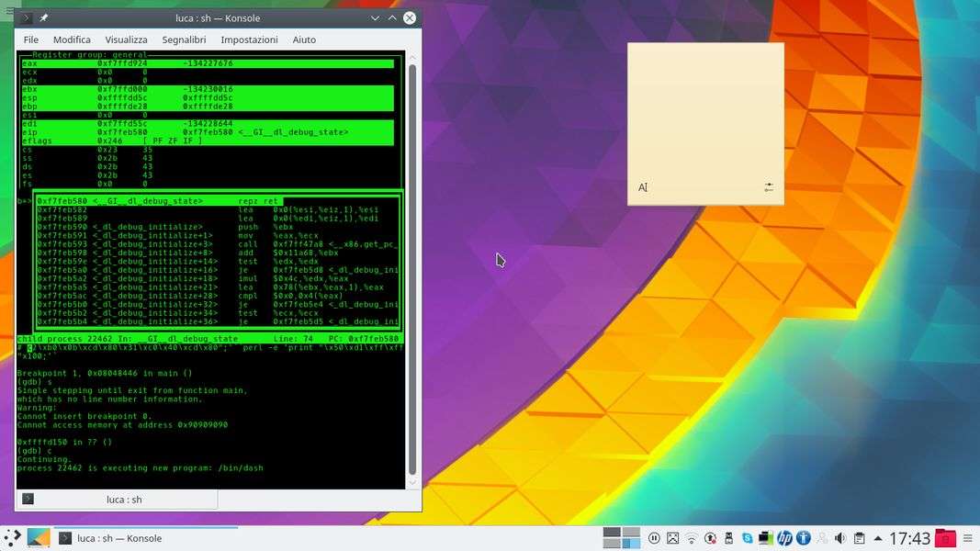This screenshot has width=980, height=551.
Task: Open the File menu
Action: click(30, 39)
